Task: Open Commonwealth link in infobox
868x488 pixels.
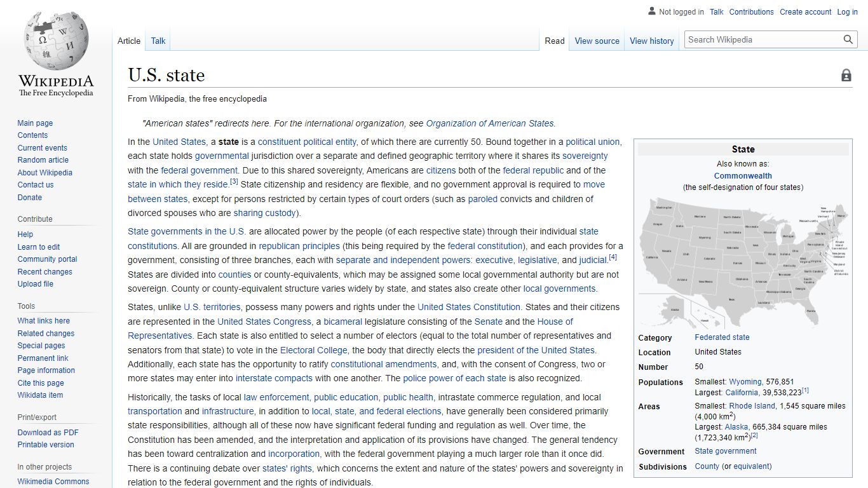Action: (743, 176)
